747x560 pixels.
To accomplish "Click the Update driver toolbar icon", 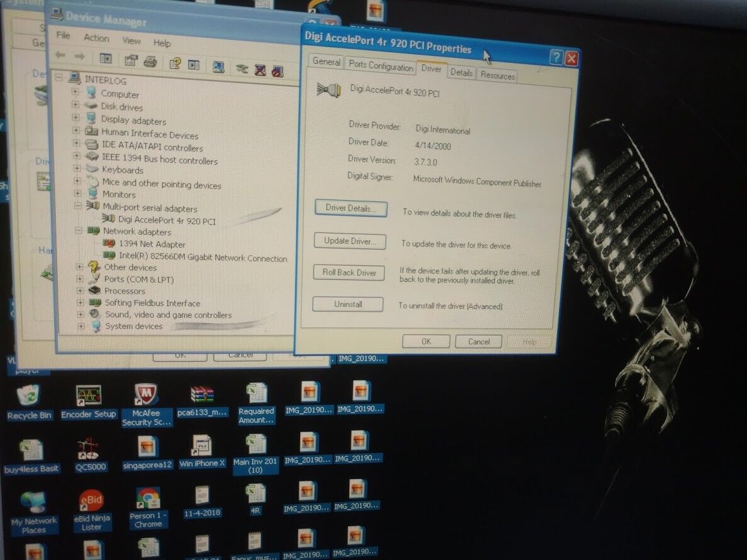I will pos(242,69).
